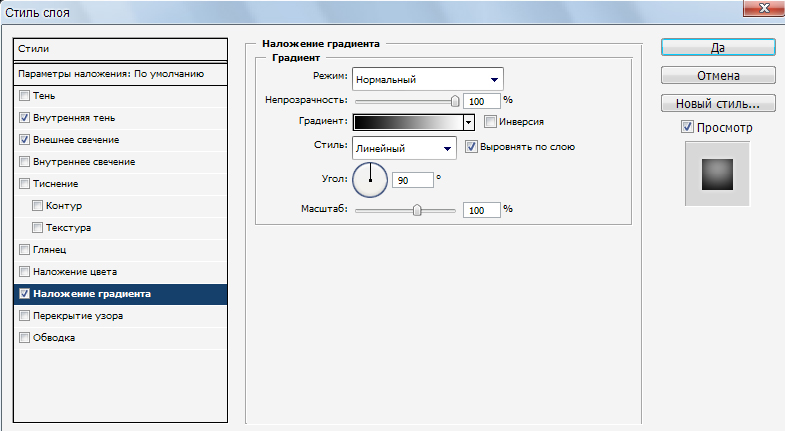Click the Масштаб slider handle

pyautogui.click(x=417, y=210)
